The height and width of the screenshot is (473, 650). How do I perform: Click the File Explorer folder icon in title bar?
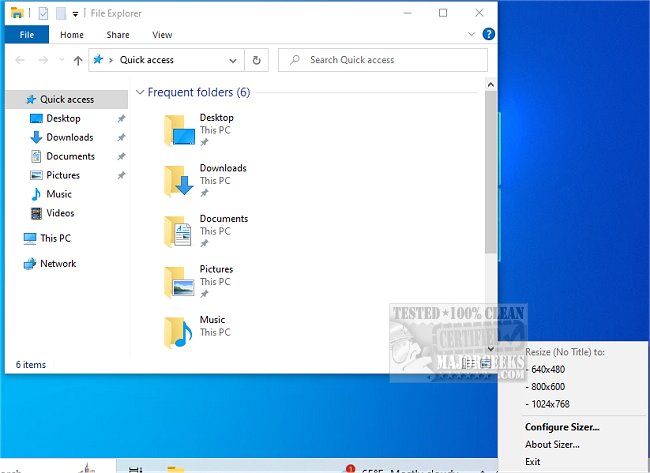(17, 13)
